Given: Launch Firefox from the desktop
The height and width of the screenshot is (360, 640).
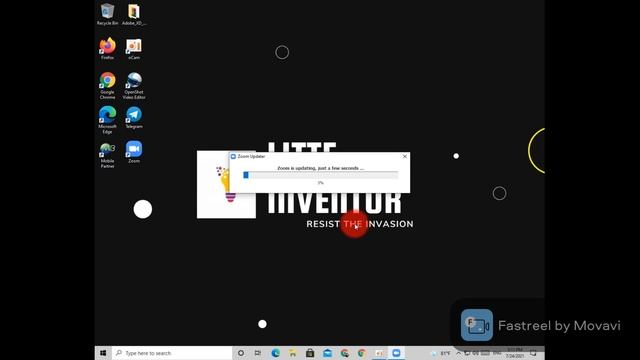Looking at the screenshot, I should point(107,49).
